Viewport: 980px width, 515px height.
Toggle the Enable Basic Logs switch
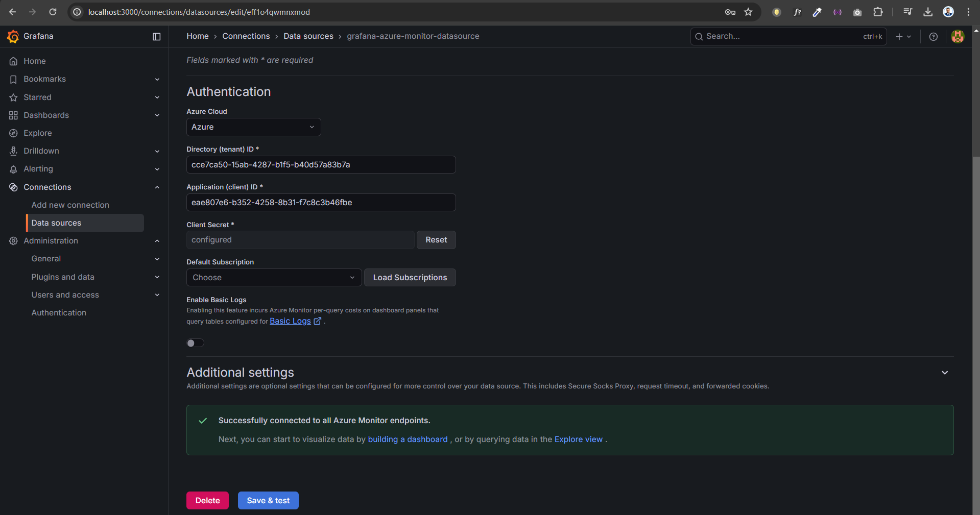pyautogui.click(x=195, y=343)
